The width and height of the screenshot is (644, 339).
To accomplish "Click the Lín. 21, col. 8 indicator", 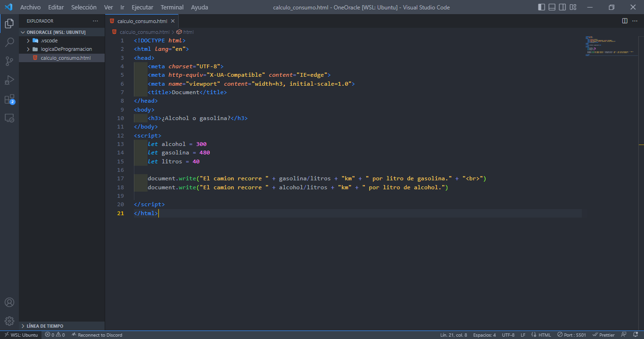I will coord(454,335).
